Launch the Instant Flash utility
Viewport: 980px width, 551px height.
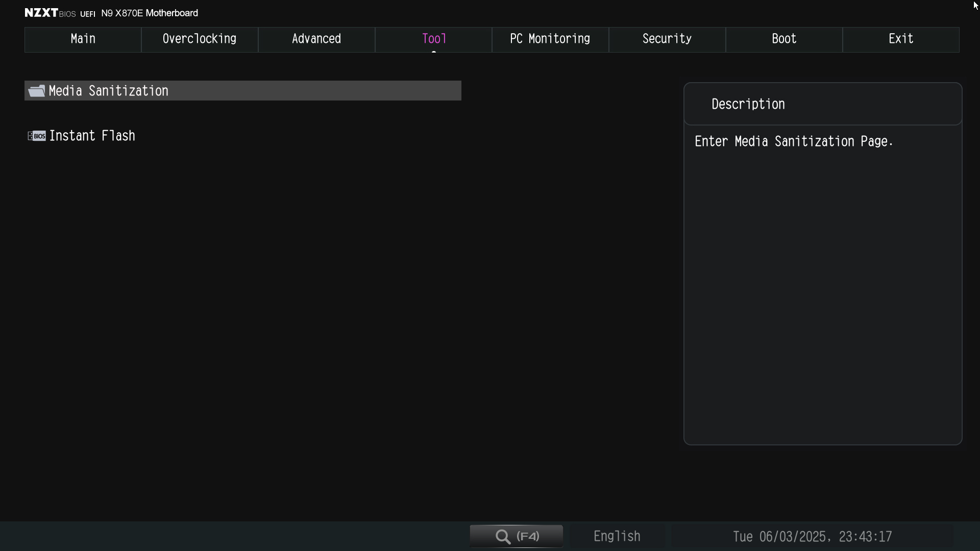click(92, 136)
